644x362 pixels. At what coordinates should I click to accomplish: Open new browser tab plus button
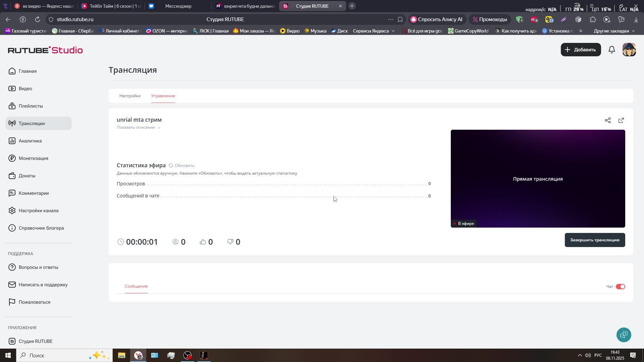point(352,6)
